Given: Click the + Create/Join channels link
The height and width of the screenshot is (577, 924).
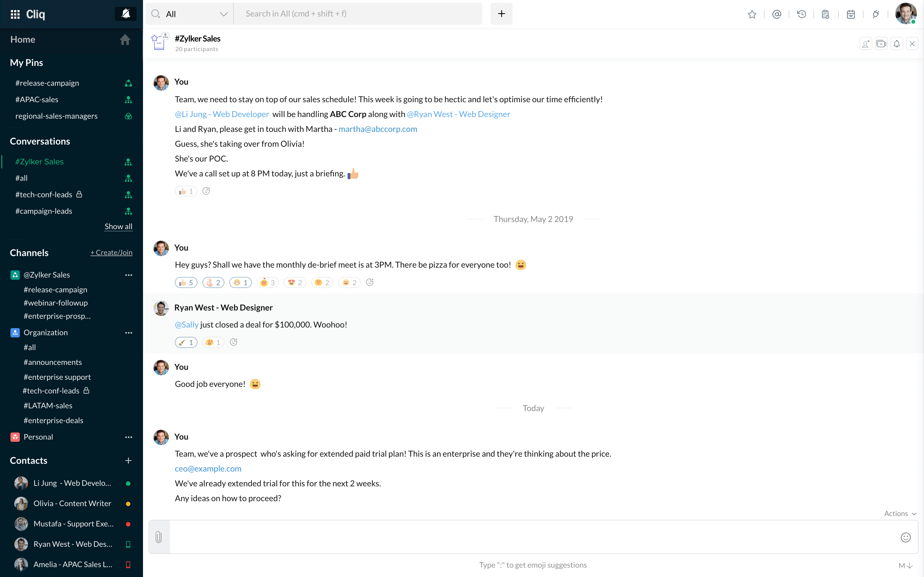Looking at the screenshot, I should (x=111, y=253).
